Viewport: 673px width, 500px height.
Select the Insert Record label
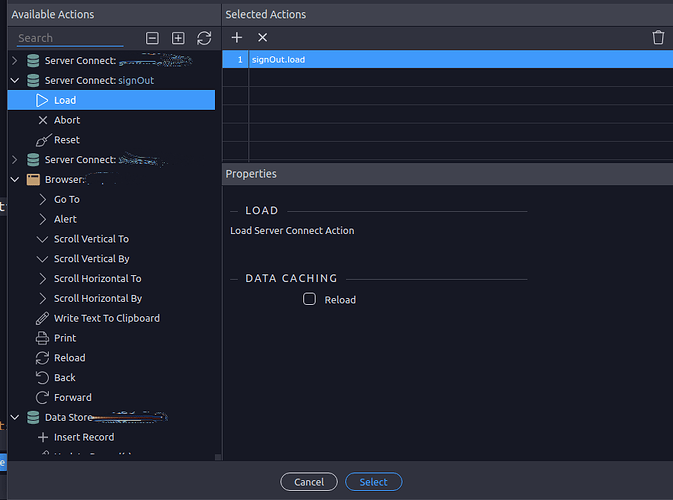point(84,437)
